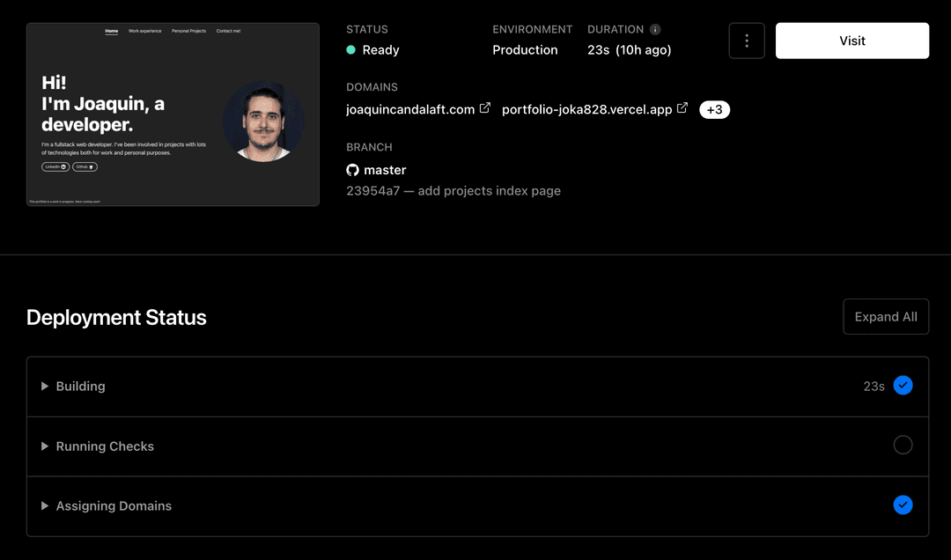Click the Building completed checkmark icon
Image resolution: width=951 pixels, height=560 pixels.
[903, 386]
